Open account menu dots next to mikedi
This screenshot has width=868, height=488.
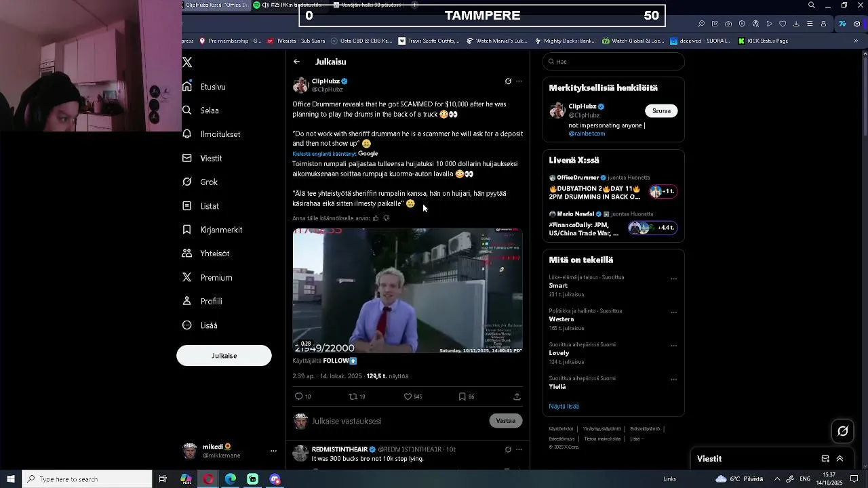pyautogui.click(x=273, y=451)
